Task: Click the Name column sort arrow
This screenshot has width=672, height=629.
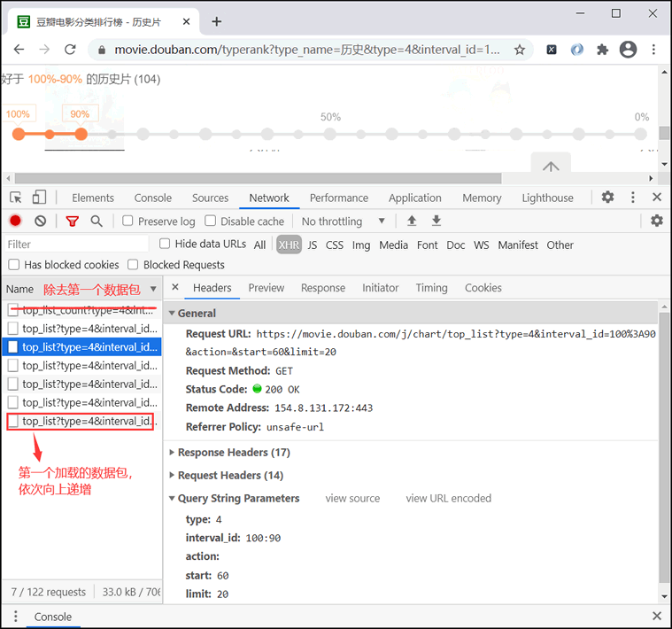Action: (153, 289)
